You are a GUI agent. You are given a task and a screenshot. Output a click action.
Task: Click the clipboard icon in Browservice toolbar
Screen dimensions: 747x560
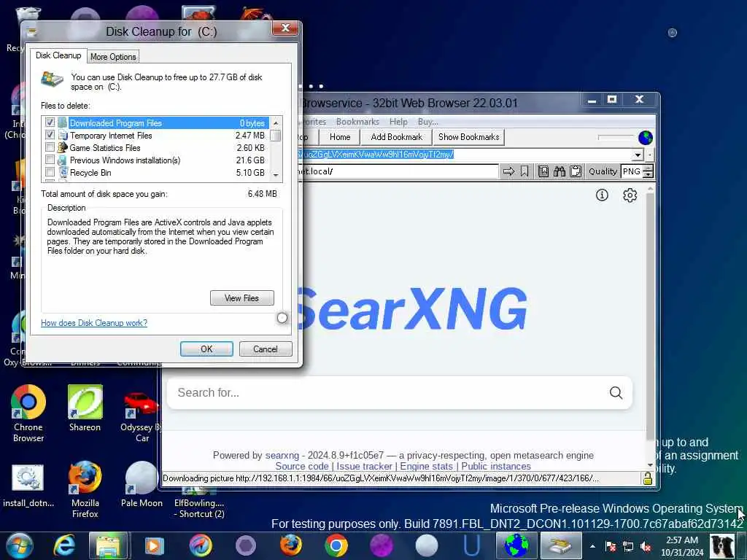pyautogui.click(x=576, y=171)
